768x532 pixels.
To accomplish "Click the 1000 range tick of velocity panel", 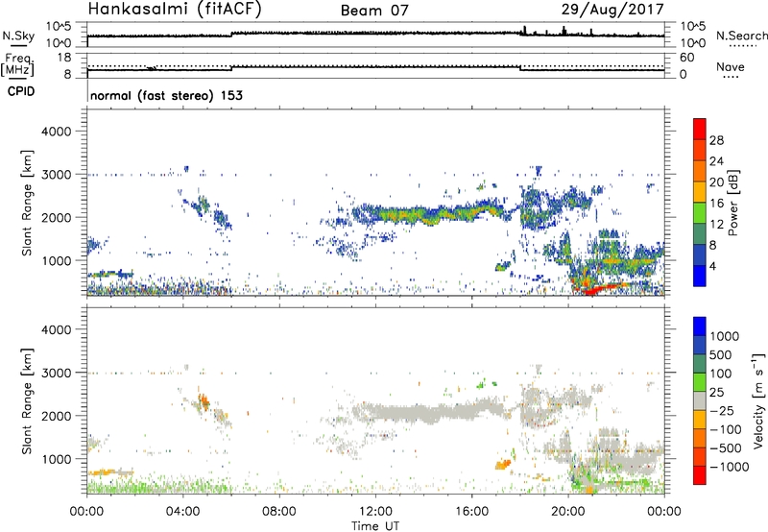I will click(x=56, y=459).
